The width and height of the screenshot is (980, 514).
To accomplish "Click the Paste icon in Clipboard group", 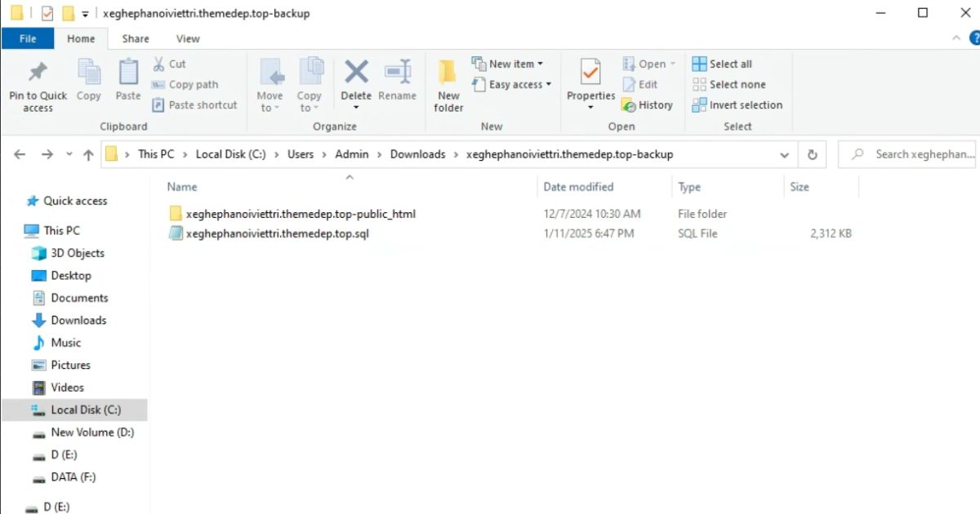I will click(127, 73).
